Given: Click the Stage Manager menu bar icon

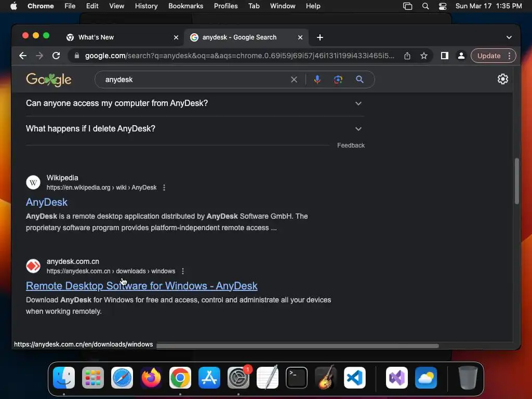Looking at the screenshot, I should (x=407, y=6).
